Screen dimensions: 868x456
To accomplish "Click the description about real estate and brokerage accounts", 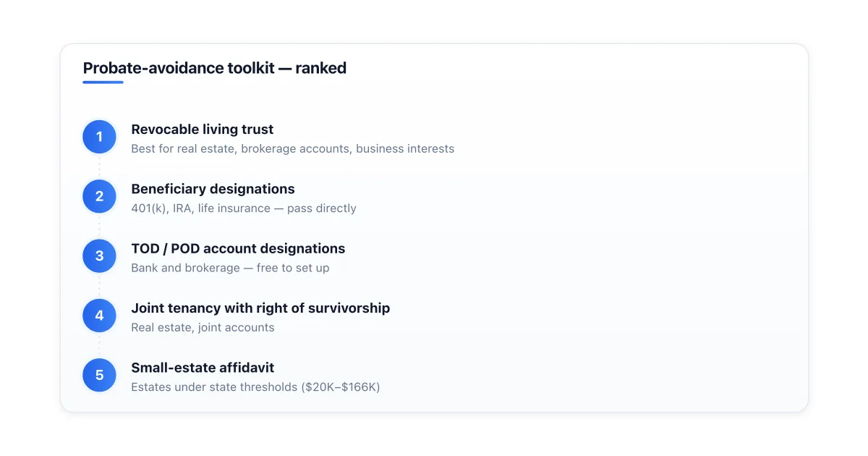I will 293,148.
